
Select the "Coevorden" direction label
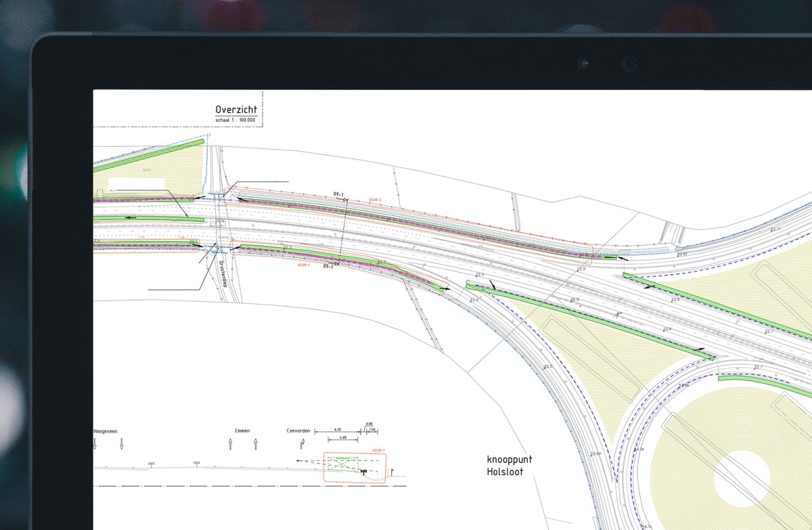[x=298, y=430]
